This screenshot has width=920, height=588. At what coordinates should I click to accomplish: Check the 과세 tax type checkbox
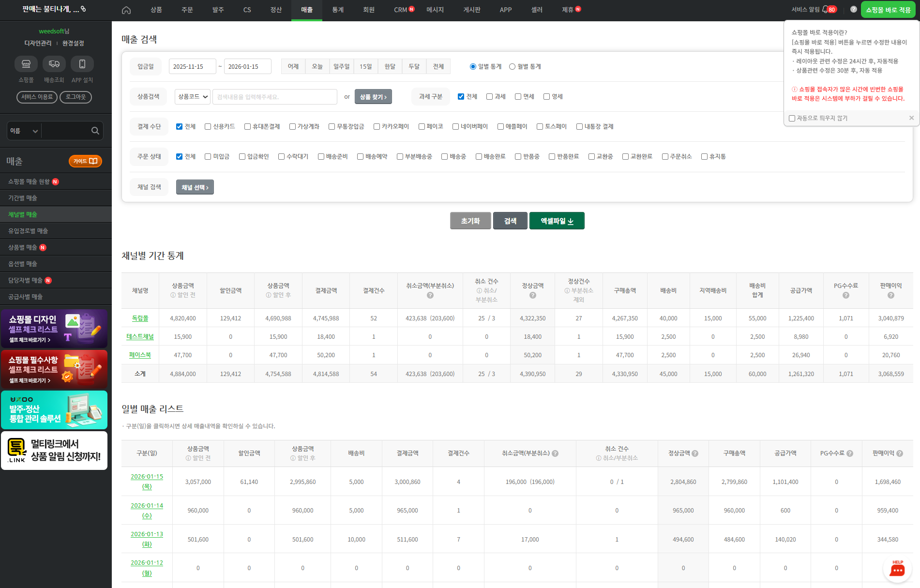coord(489,97)
